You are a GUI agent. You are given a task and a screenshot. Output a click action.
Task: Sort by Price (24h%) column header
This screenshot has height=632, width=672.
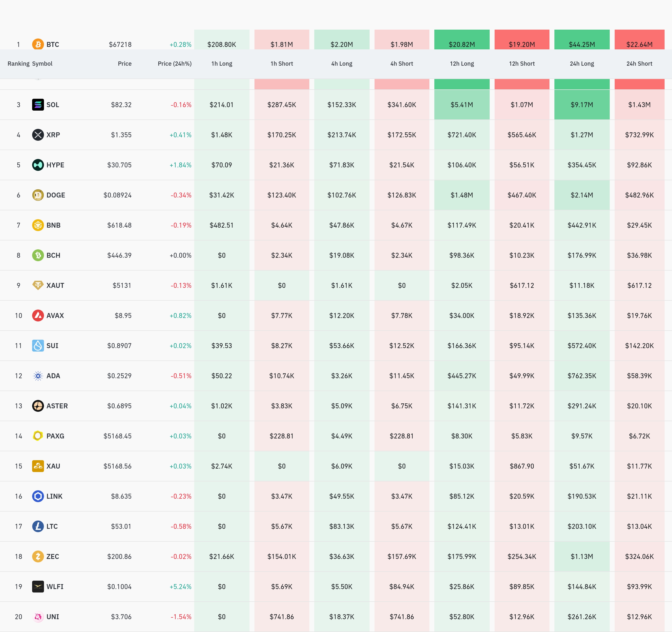(x=174, y=63)
